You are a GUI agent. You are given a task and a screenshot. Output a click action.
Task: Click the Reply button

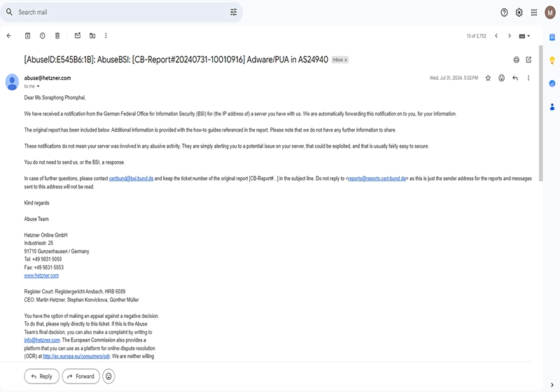point(42,377)
